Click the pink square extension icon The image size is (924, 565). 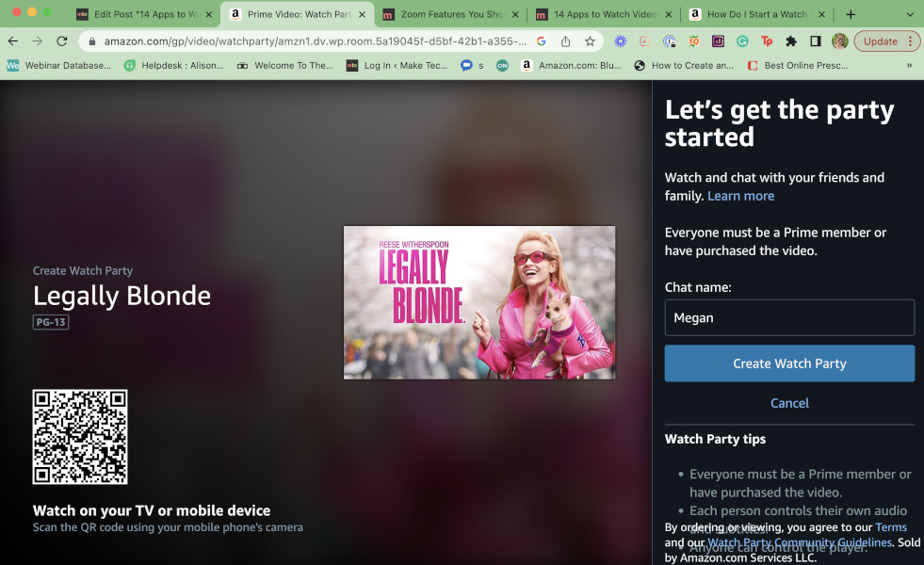point(644,41)
